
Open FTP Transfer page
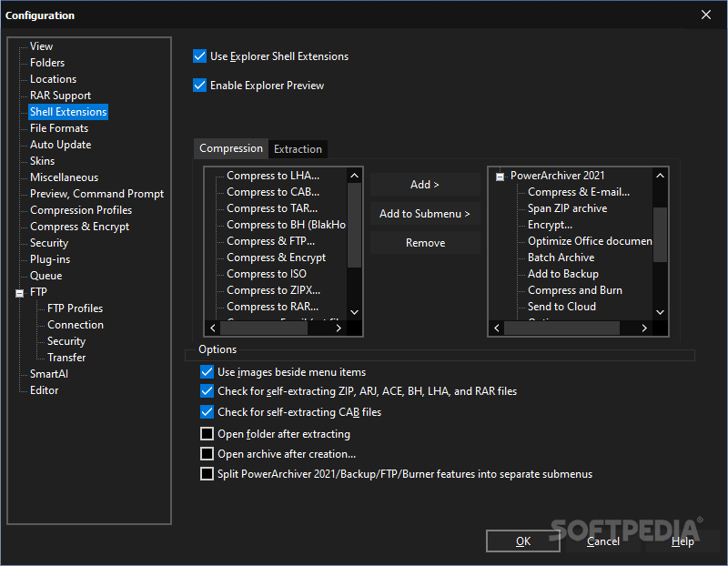(x=66, y=358)
